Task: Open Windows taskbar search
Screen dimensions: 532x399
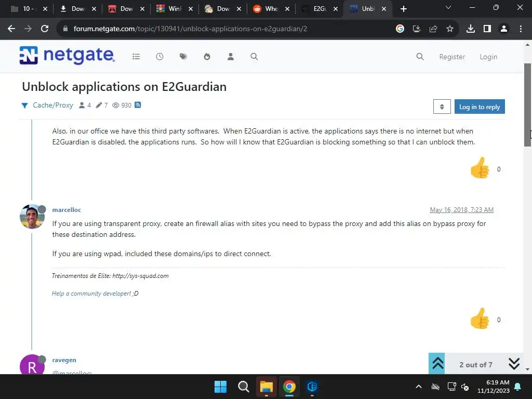Action: (x=243, y=387)
